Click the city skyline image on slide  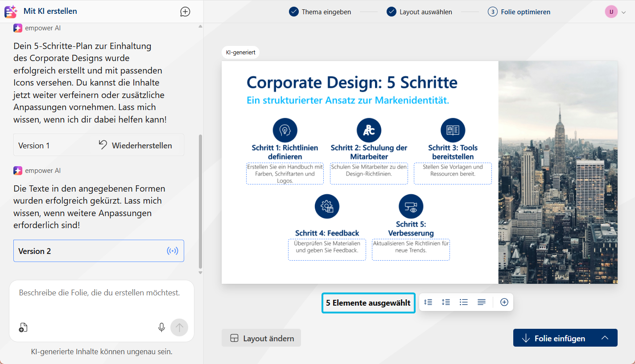pyautogui.click(x=558, y=172)
